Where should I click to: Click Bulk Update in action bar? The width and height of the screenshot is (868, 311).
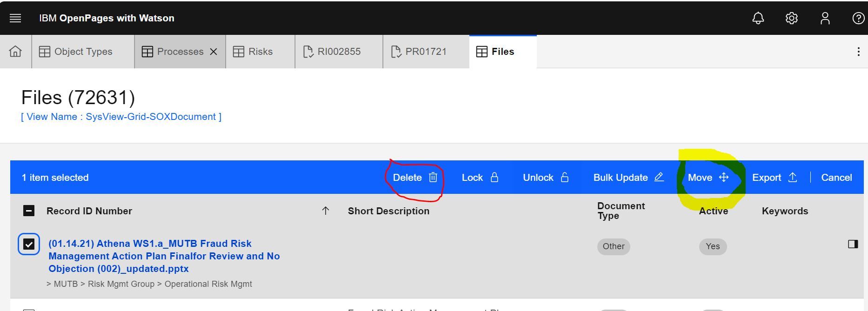[x=628, y=178]
